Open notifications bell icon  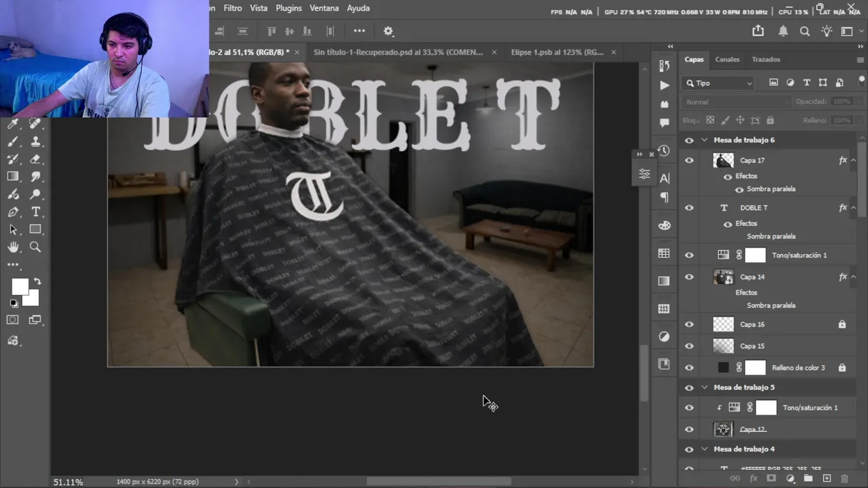point(783,31)
